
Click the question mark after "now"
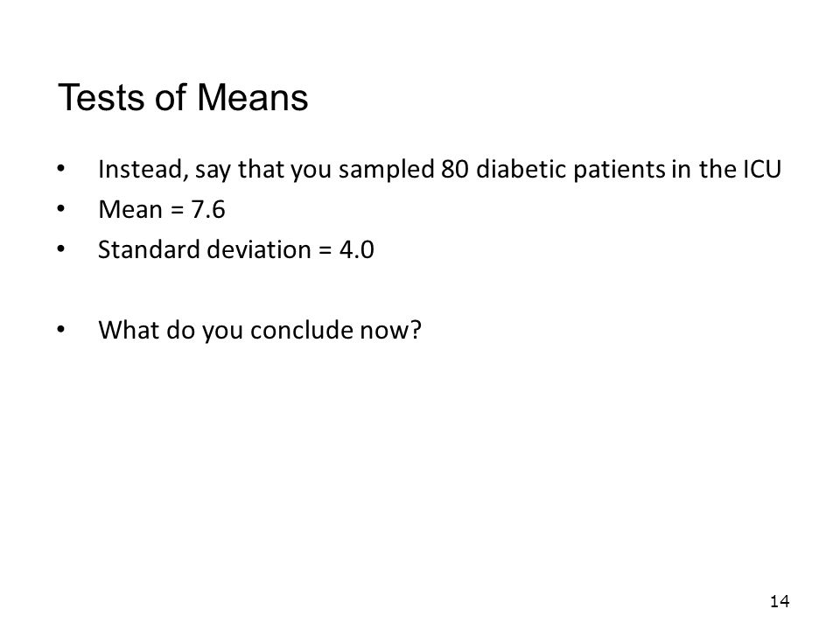tap(416, 330)
